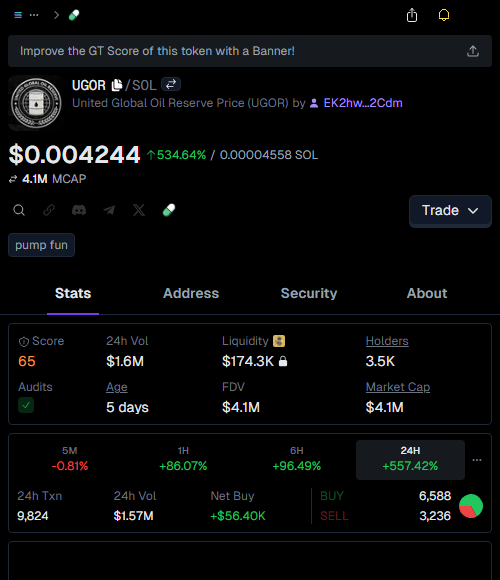The height and width of the screenshot is (580, 500).
Task: Click the breadcrumb ellipsis at top
Action: [x=34, y=15]
